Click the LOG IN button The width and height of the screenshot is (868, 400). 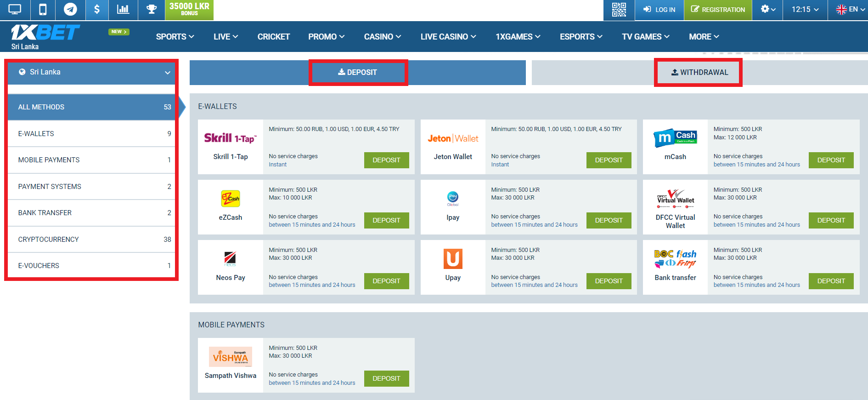[x=659, y=10]
